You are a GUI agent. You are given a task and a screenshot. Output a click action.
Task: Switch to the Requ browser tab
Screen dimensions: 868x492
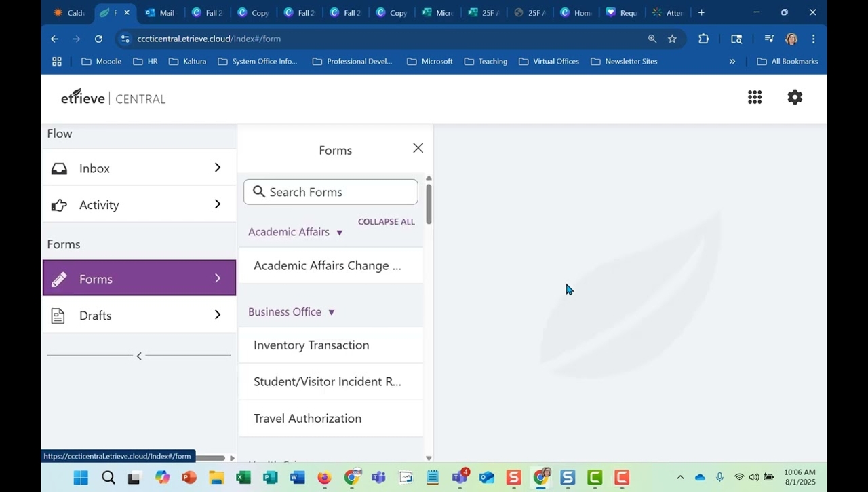coord(621,12)
